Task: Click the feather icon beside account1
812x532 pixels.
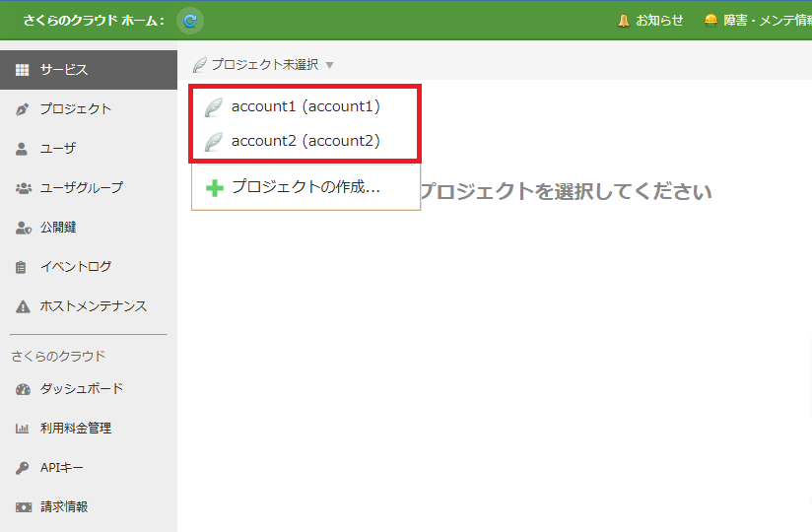Action: [x=214, y=107]
